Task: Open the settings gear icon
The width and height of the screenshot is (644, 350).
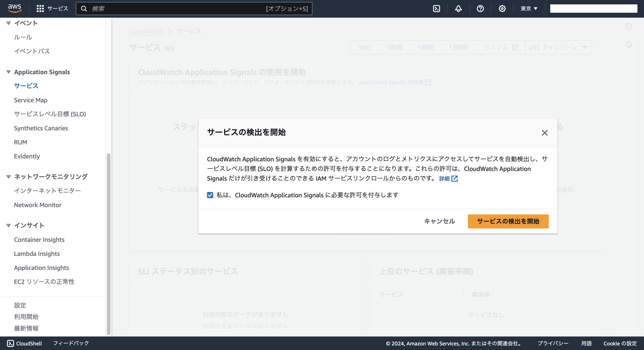Action: coord(502,9)
